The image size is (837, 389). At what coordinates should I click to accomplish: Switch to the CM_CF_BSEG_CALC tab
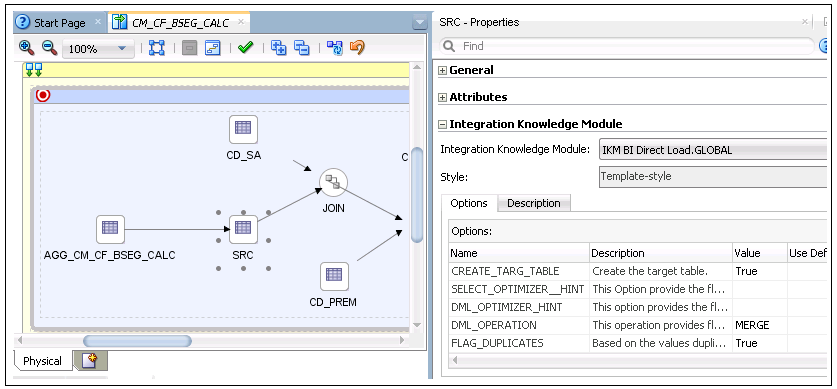point(180,23)
